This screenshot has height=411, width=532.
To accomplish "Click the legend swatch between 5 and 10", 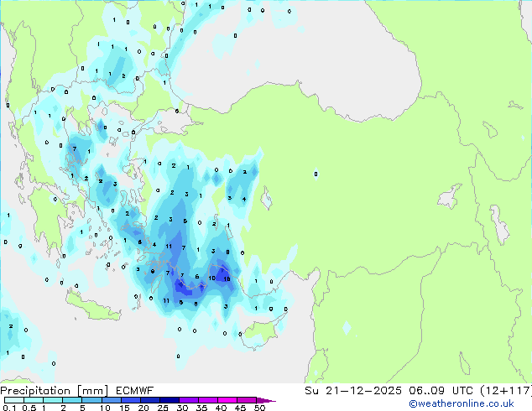I will [91, 400].
